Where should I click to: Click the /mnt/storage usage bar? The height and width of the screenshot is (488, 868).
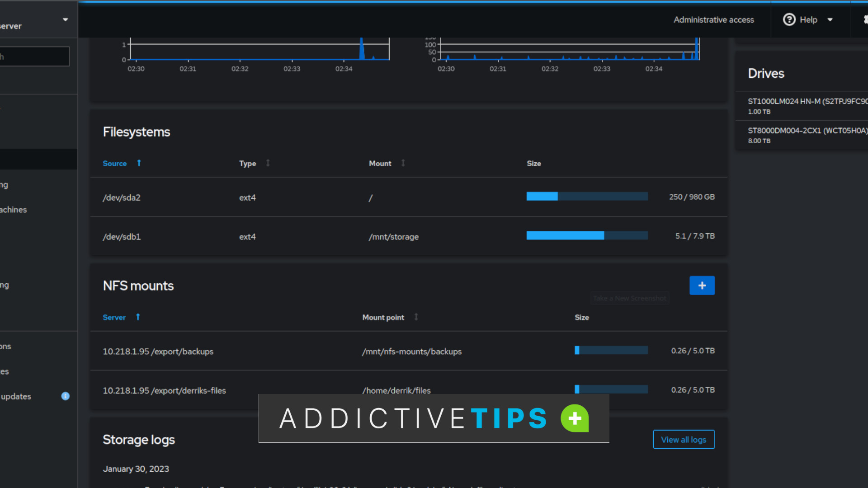[587, 235]
